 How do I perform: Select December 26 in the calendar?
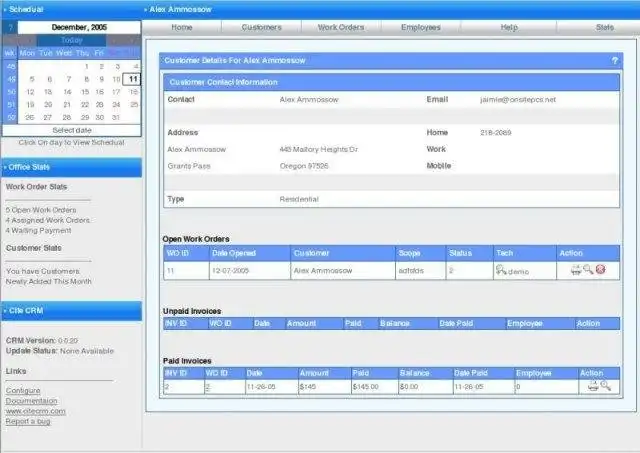[29, 117]
